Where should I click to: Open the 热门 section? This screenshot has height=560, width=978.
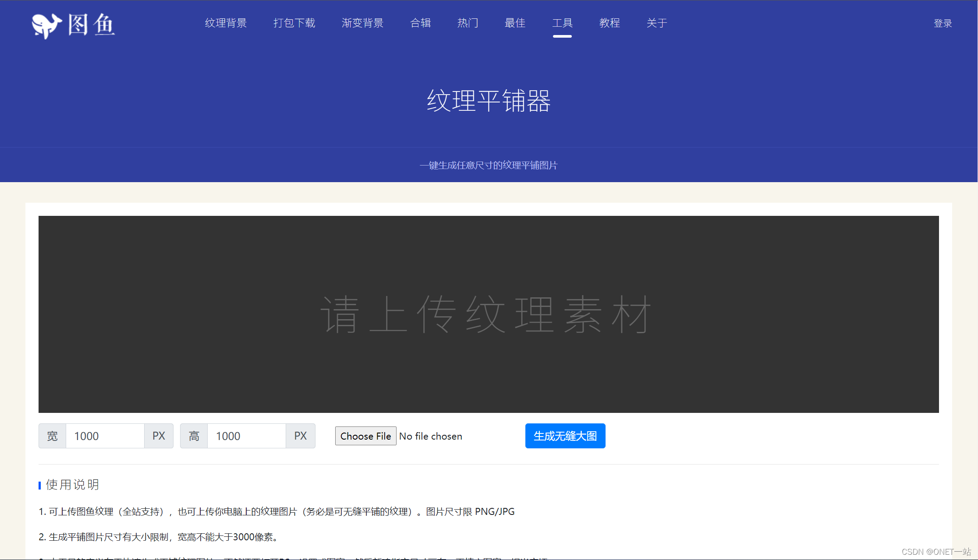[x=468, y=23]
